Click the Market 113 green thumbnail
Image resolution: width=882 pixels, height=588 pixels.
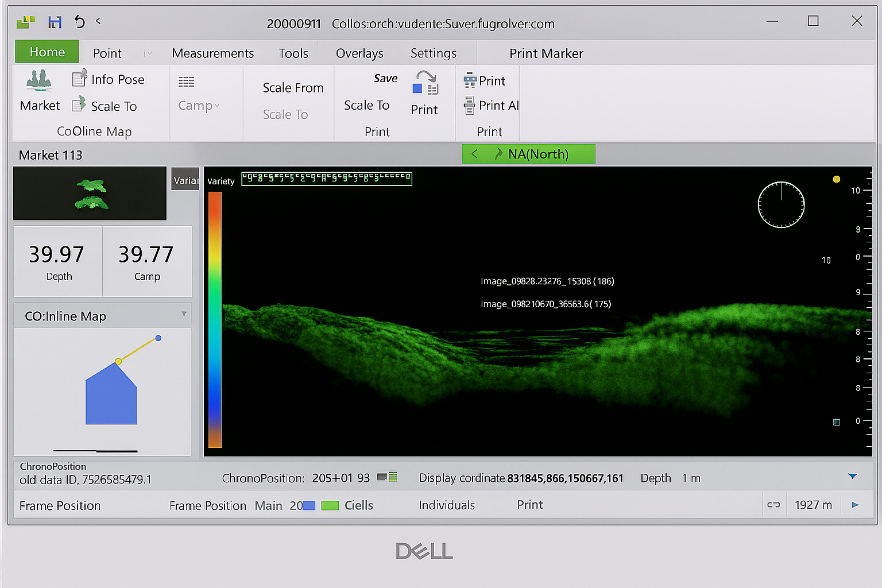(90, 194)
